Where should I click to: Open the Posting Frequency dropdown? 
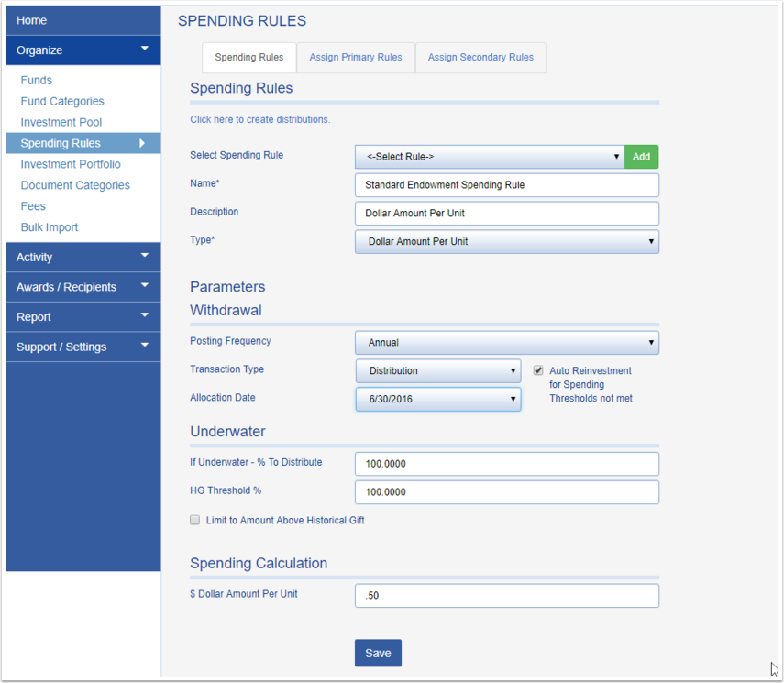(507, 343)
